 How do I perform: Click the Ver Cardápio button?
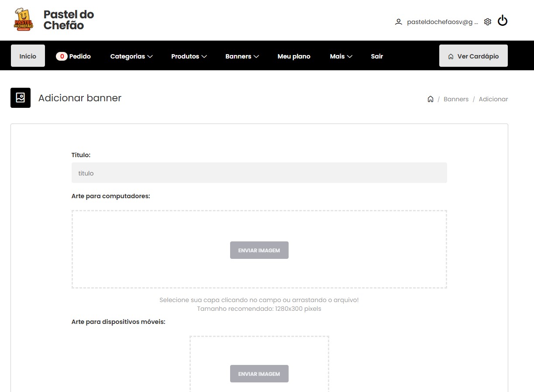coord(473,55)
